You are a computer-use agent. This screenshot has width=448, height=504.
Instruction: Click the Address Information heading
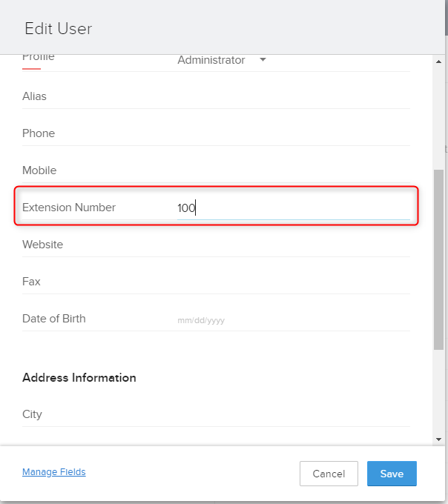pos(79,377)
